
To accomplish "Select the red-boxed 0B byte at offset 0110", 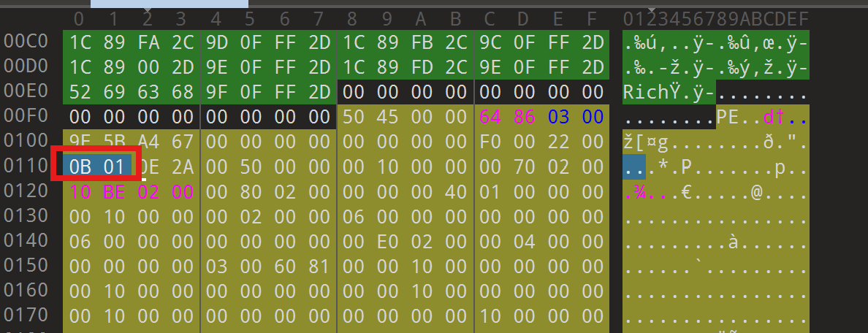I will tap(79, 166).
